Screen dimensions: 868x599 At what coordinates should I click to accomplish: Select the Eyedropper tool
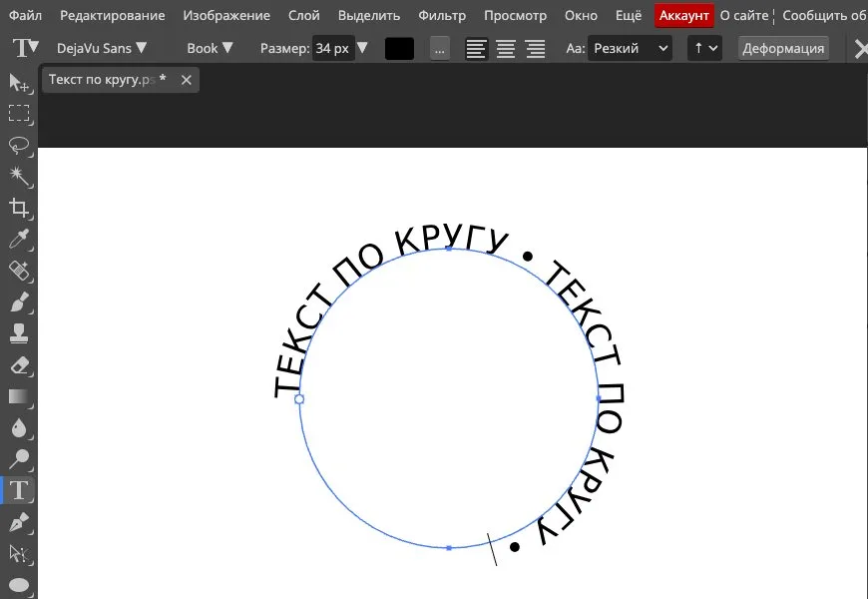click(x=19, y=240)
